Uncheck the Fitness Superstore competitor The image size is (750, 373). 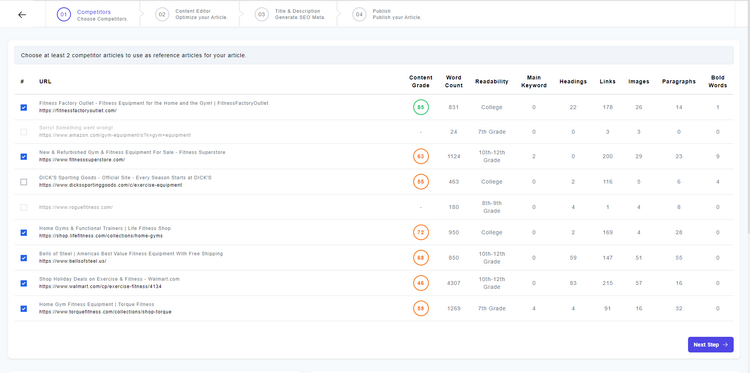[23, 156]
